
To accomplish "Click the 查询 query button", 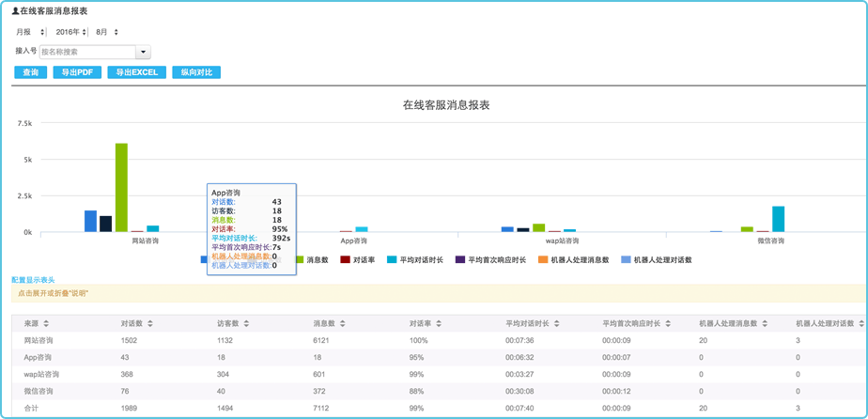I will point(31,72).
